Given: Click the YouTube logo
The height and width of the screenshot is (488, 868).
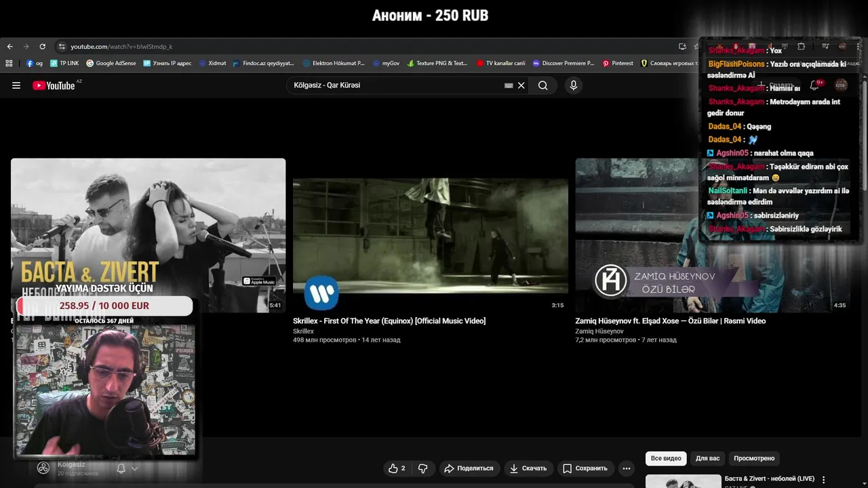Looking at the screenshot, I should (x=54, y=85).
